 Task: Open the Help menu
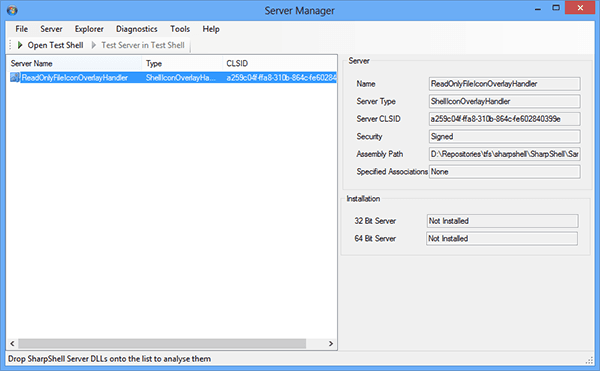(211, 29)
